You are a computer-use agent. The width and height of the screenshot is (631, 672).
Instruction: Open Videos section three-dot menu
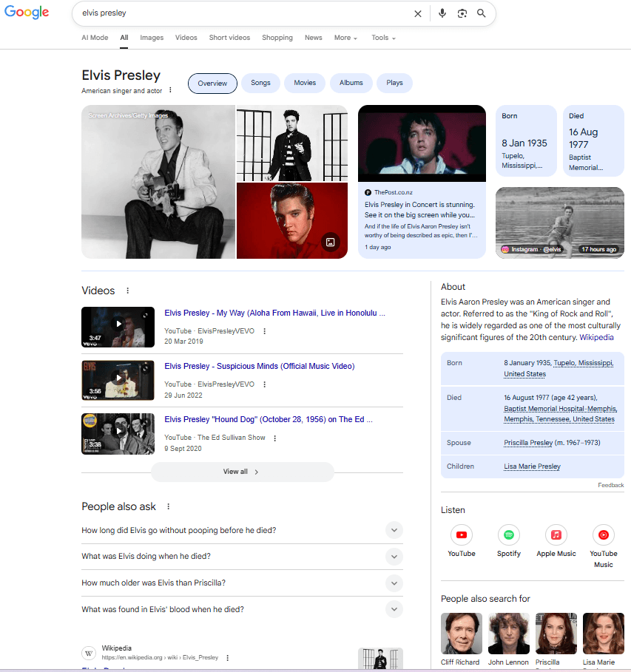tap(127, 291)
